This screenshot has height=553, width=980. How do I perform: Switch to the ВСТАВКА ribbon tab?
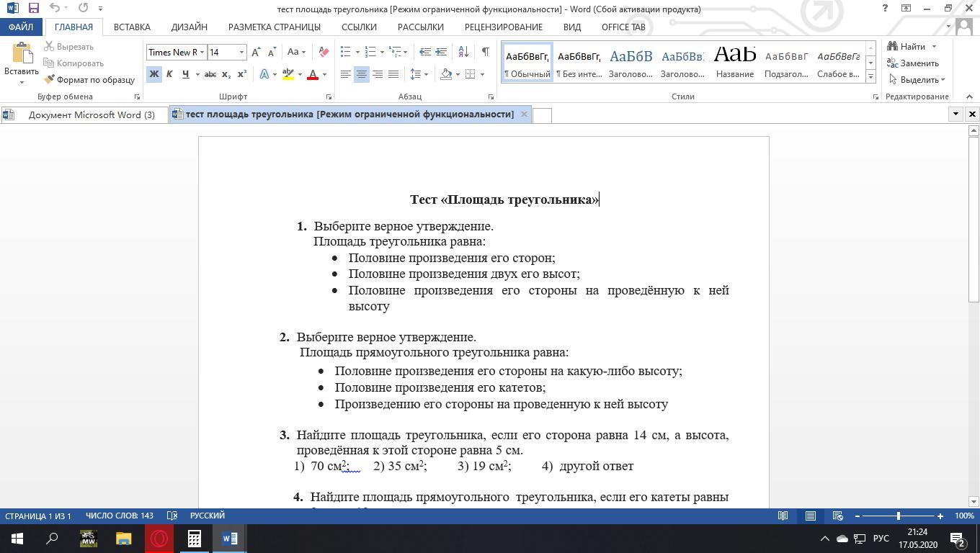[x=132, y=27]
